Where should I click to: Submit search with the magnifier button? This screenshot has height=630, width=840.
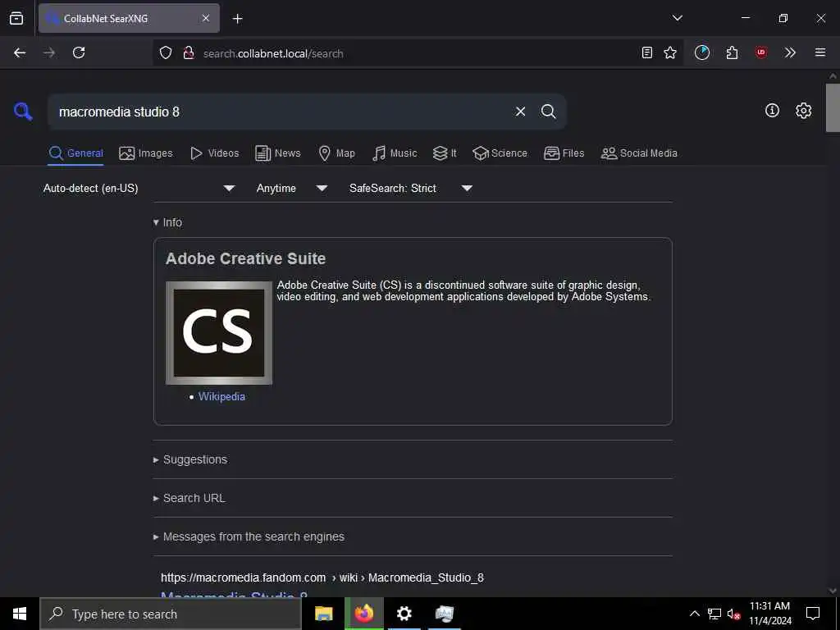pyautogui.click(x=548, y=112)
